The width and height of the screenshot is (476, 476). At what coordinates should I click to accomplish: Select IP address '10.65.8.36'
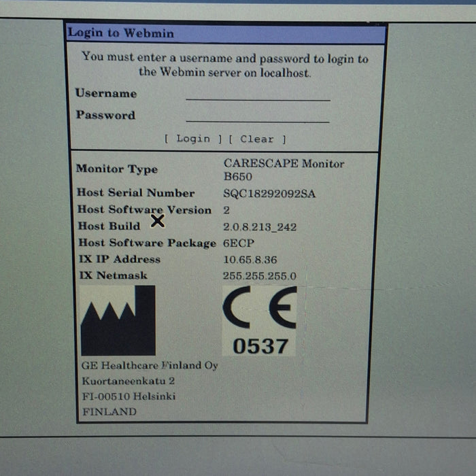click(250, 260)
